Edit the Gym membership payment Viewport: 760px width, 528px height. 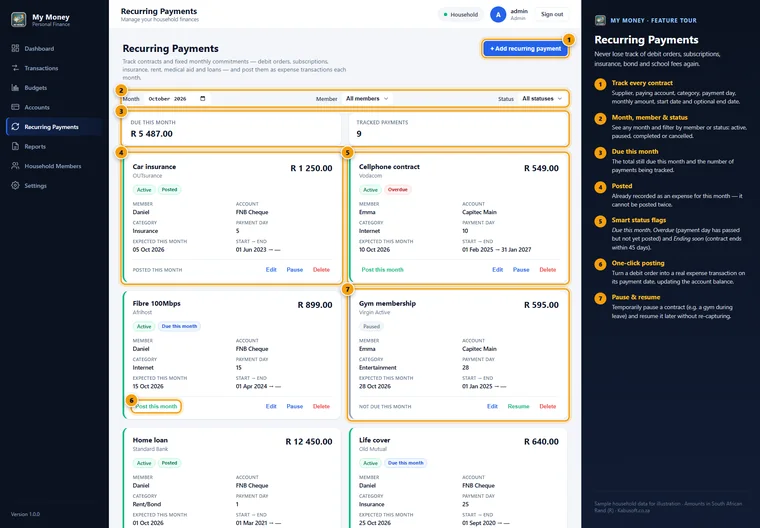pyautogui.click(x=492, y=406)
